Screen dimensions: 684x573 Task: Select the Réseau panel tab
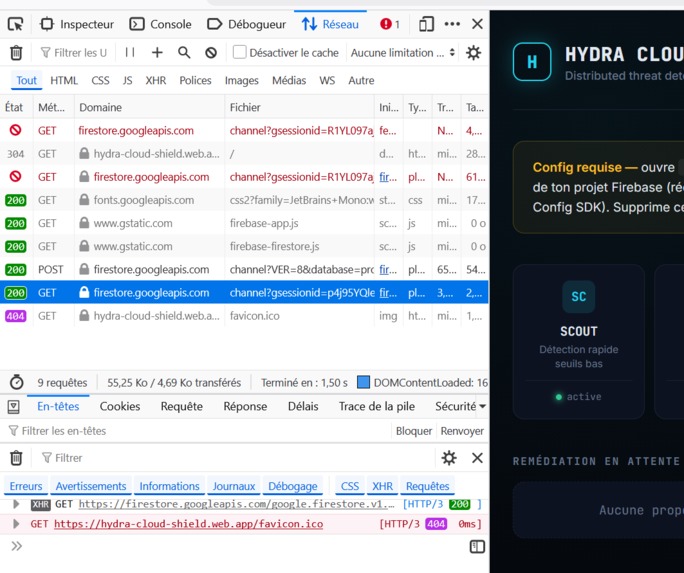pos(330,24)
